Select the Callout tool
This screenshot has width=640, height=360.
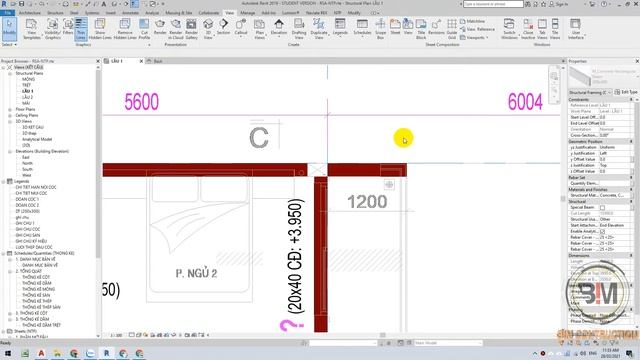(241, 27)
